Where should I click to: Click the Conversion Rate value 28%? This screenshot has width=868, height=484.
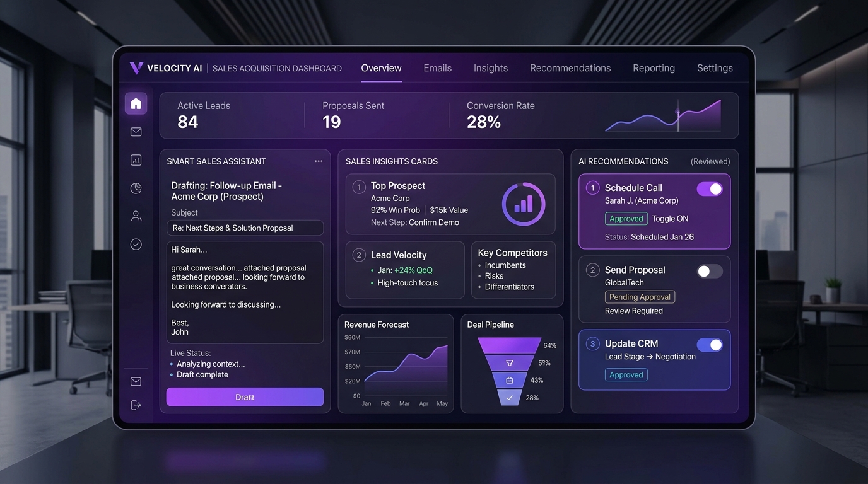point(484,122)
